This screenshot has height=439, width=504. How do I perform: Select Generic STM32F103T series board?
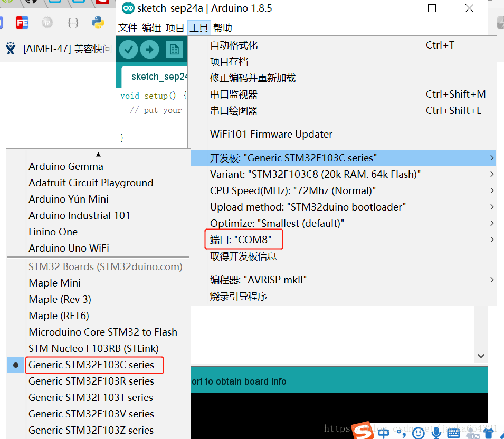(x=98, y=398)
